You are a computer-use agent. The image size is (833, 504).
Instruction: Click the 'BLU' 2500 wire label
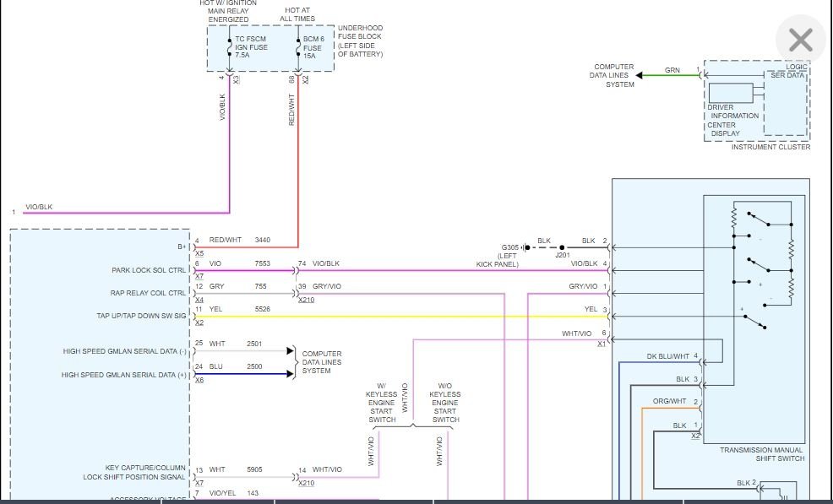pyautogui.click(x=215, y=366)
